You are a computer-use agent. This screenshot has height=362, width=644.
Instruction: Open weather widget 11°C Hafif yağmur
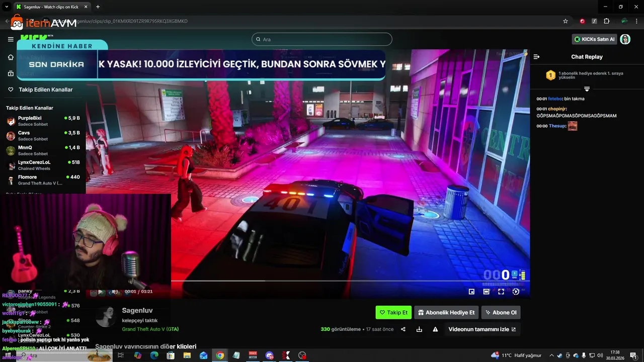click(517, 355)
